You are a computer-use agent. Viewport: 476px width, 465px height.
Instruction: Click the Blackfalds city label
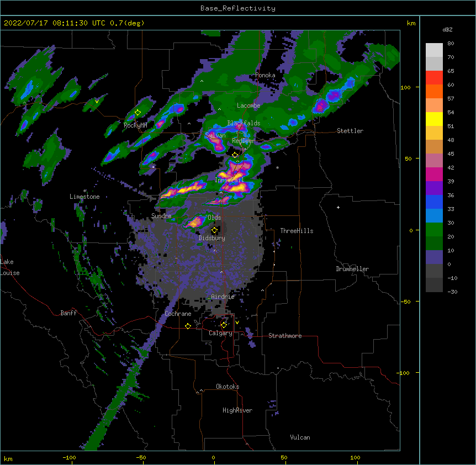[x=244, y=123]
